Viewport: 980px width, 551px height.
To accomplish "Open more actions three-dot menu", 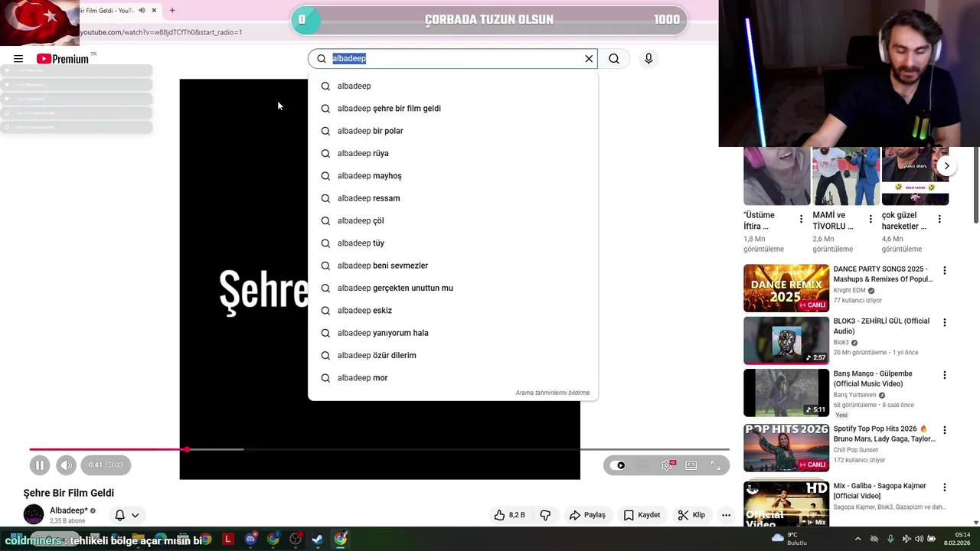I will coord(726,515).
